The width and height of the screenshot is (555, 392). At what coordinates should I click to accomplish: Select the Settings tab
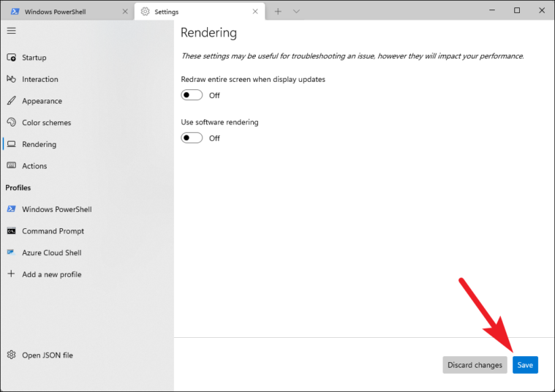200,12
